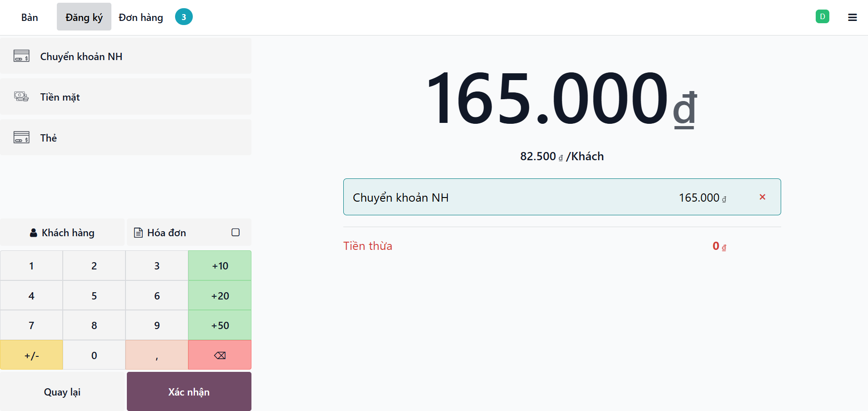Click Quay lại to go back
The width and height of the screenshot is (868, 411).
[x=62, y=392]
